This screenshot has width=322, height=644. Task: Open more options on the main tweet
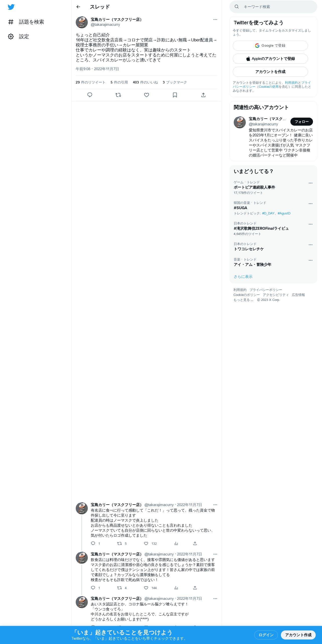pyautogui.click(x=215, y=20)
